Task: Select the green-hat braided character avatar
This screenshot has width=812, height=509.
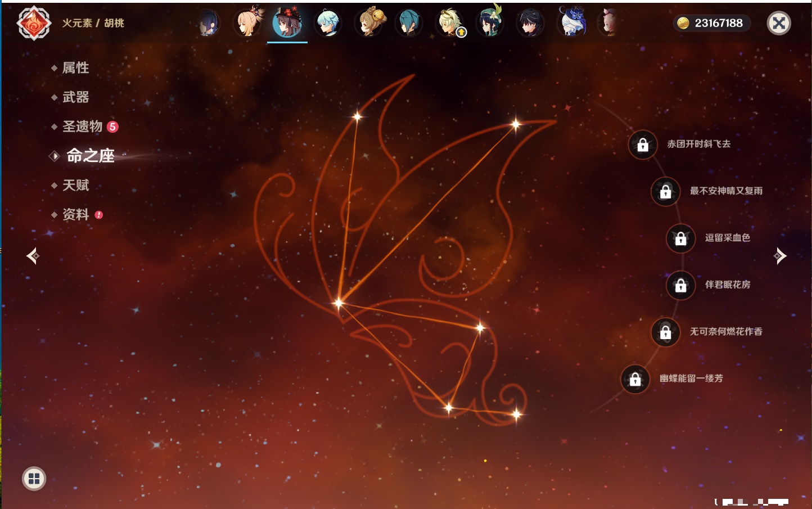Action: [x=490, y=22]
